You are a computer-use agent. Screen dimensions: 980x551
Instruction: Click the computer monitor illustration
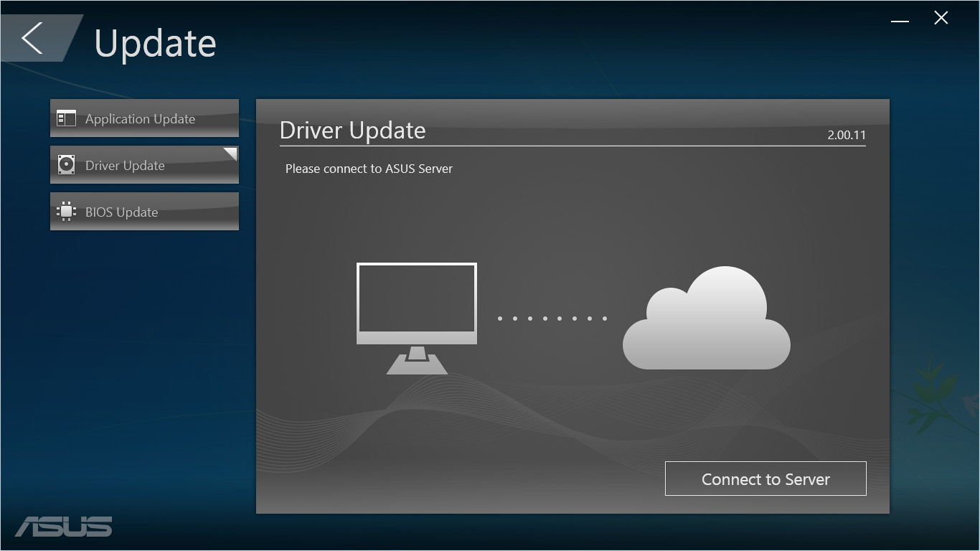tap(417, 319)
